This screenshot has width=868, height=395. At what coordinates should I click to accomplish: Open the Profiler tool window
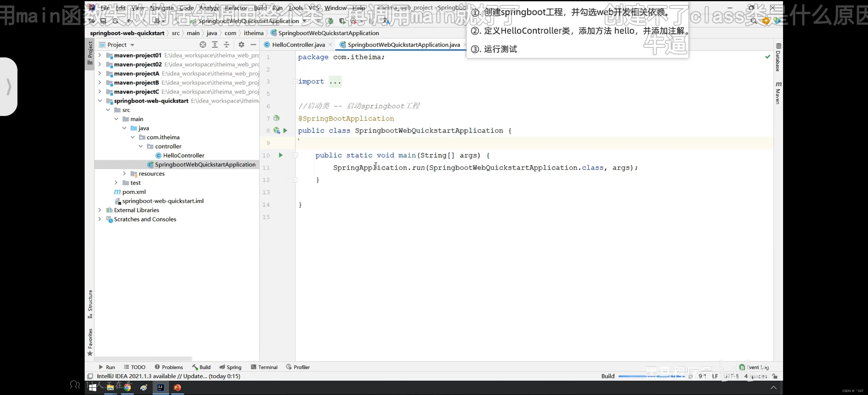coord(298,367)
